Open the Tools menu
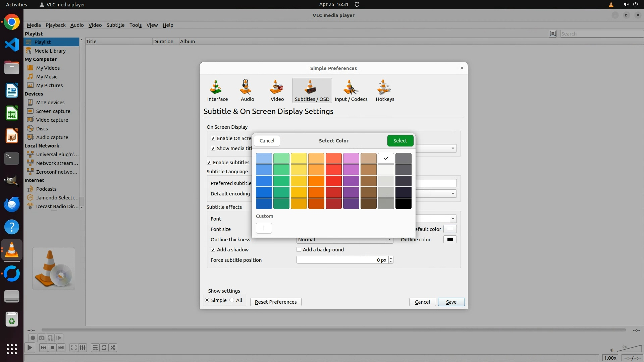This screenshot has height=362, width=644. click(x=136, y=25)
